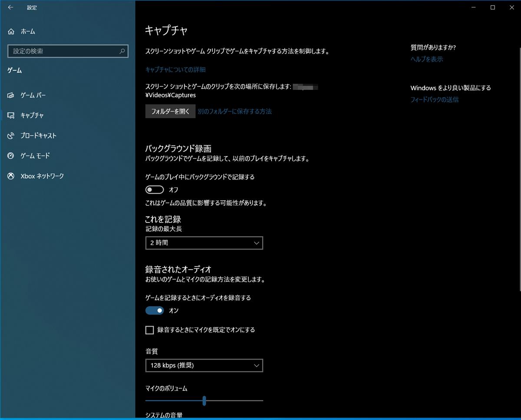
Task: Enable background recording toggle
Action: coord(155,190)
